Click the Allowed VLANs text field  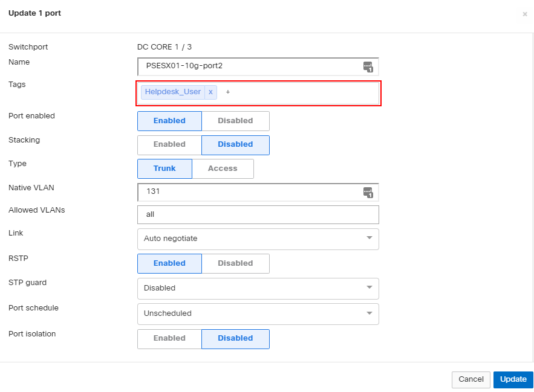coord(258,214)
